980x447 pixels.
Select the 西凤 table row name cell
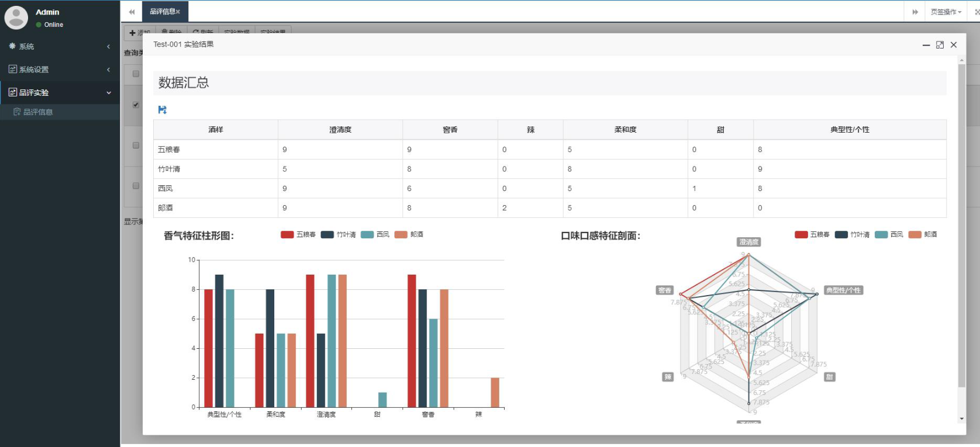(x=216, y=188)
